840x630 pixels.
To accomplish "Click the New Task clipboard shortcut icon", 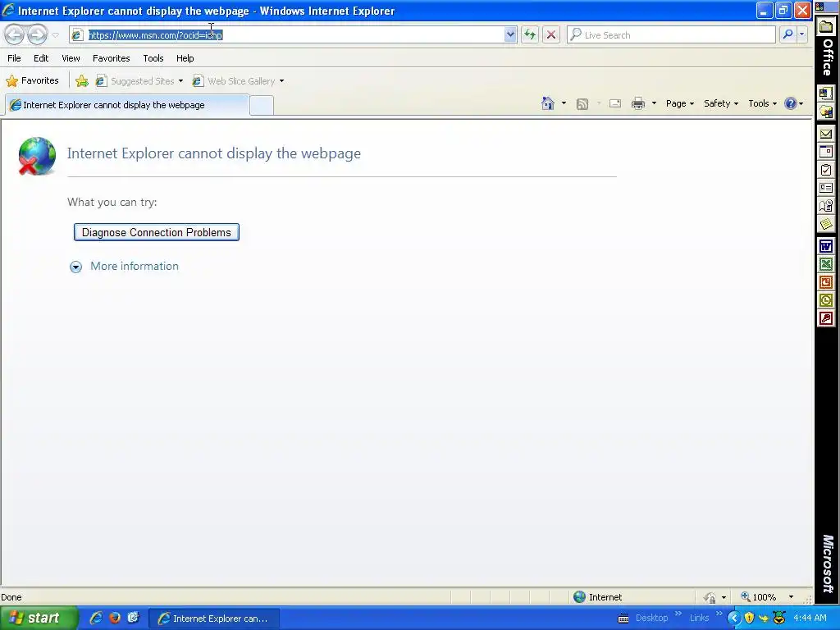I will point(825,170).
